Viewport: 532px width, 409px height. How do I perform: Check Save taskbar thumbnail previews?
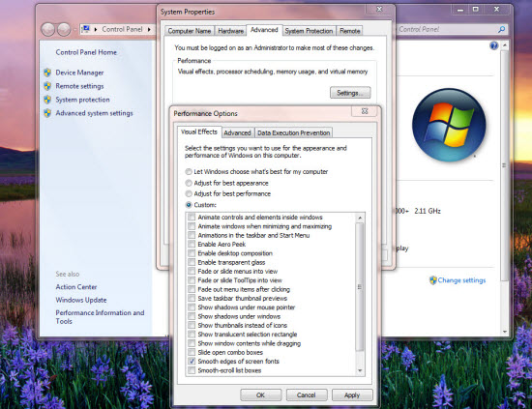click(192, 298)
